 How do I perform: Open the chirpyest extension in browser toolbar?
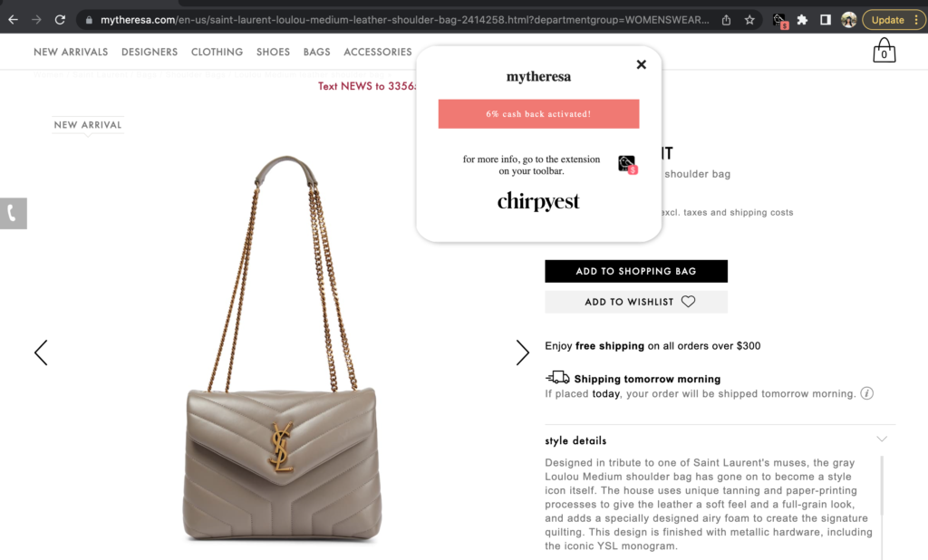780,21
